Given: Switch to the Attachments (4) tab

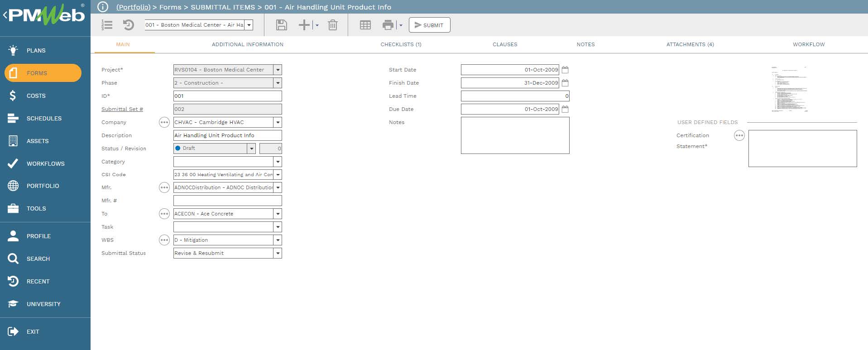Looking at the screenshot, I should (690, 44).
